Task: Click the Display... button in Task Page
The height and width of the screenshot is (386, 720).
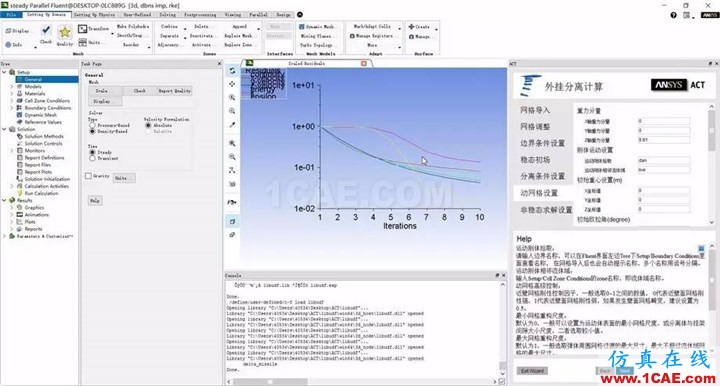Action: [105, 101]
